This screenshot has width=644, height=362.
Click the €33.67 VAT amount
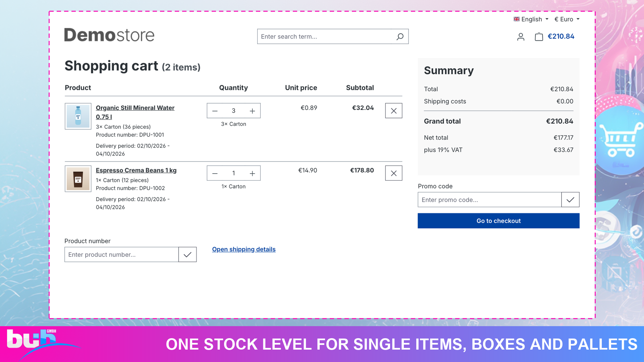563,150
